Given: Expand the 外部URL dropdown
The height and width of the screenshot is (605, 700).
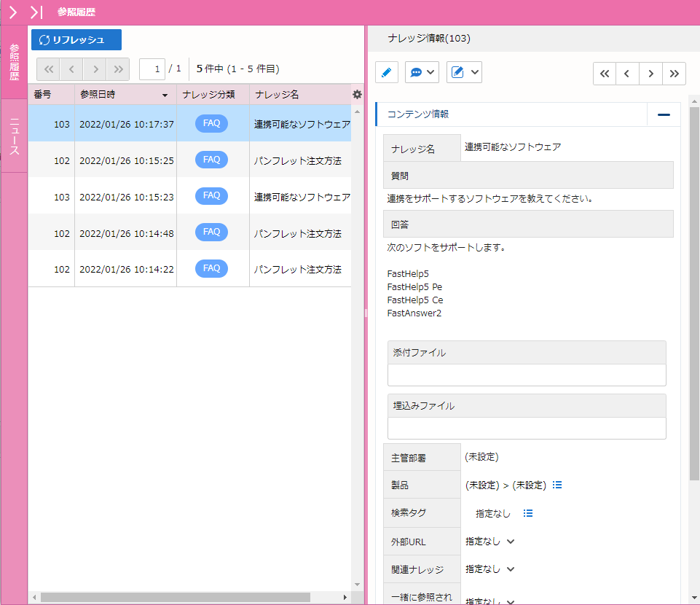Looking at the screenshot, I should 510,542.
